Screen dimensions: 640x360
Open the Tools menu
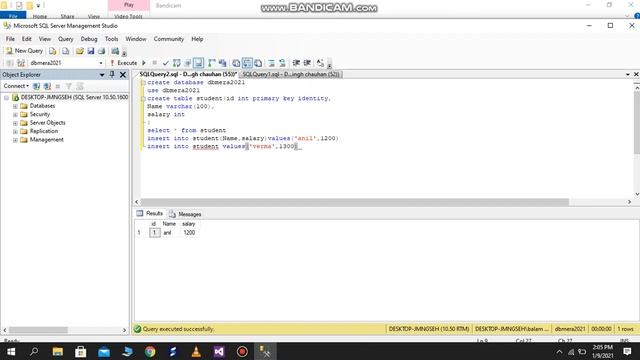tap(111, 39)
